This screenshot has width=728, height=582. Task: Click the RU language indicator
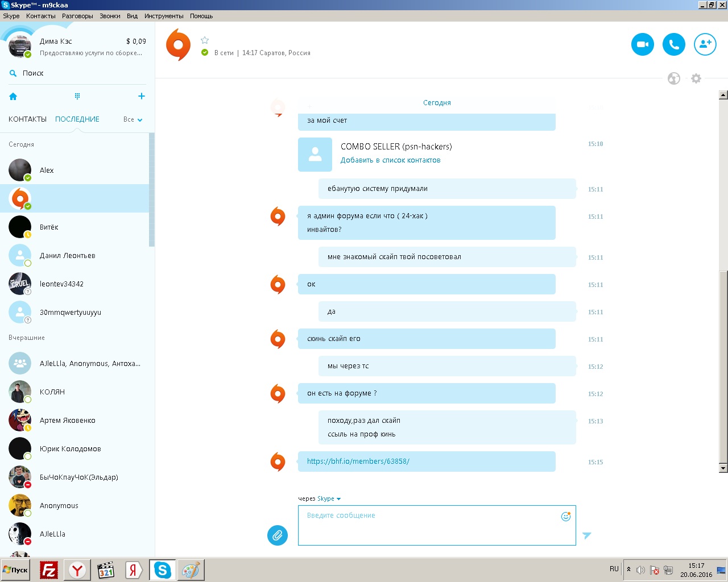(614, 569)
